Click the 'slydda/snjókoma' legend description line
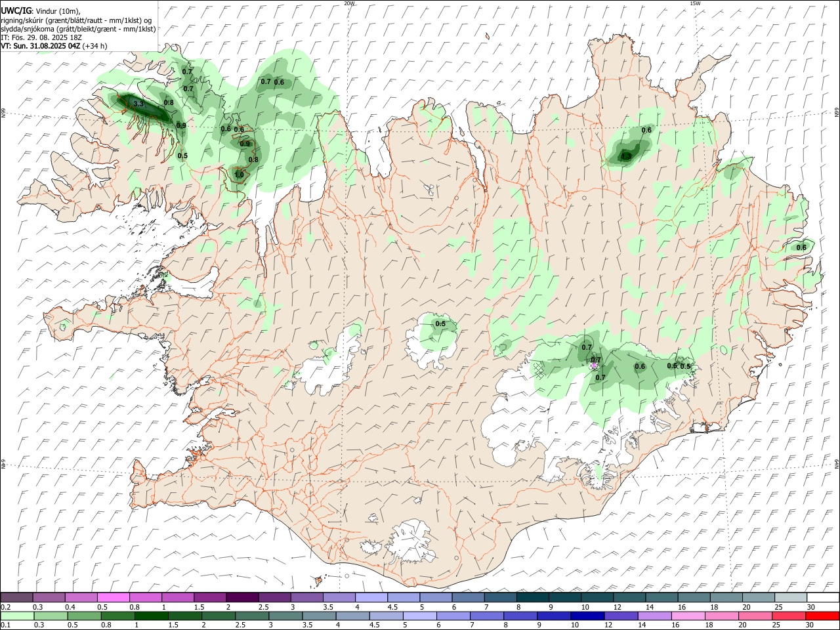840x630 pixels. tap(78, 29)
